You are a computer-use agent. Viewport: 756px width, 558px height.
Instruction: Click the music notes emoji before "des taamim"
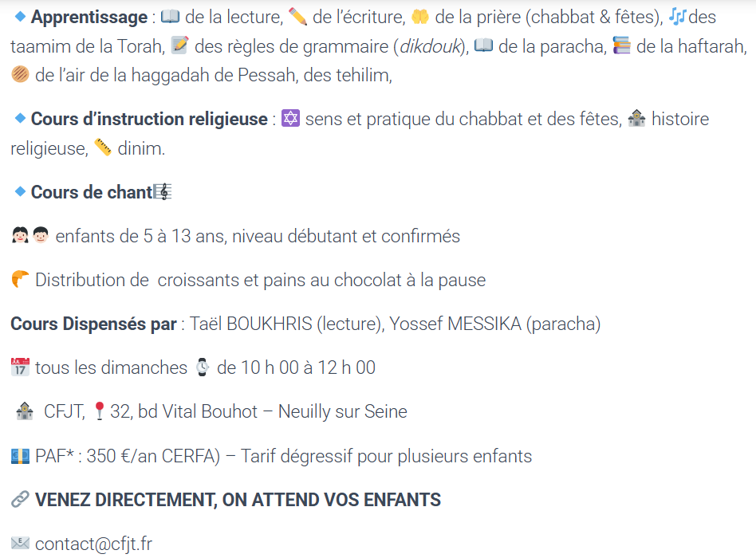pyautogui.click(x=677, y=17)
